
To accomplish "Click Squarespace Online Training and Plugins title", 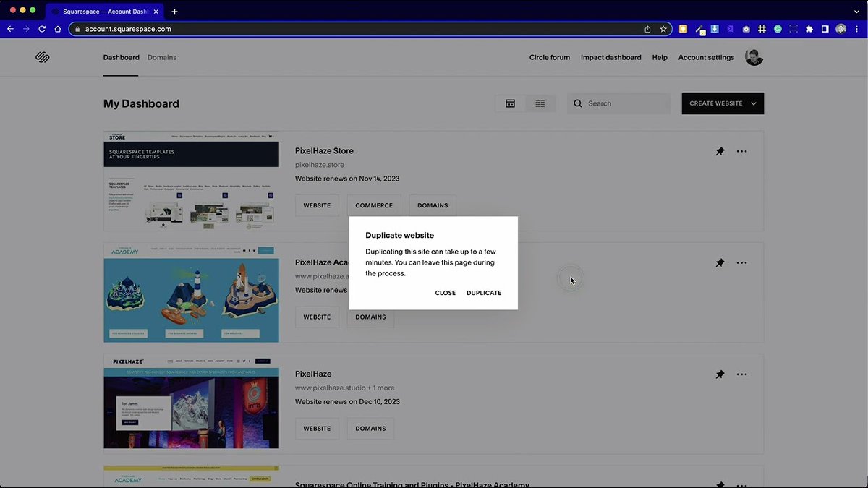I will tap(412, 484).
